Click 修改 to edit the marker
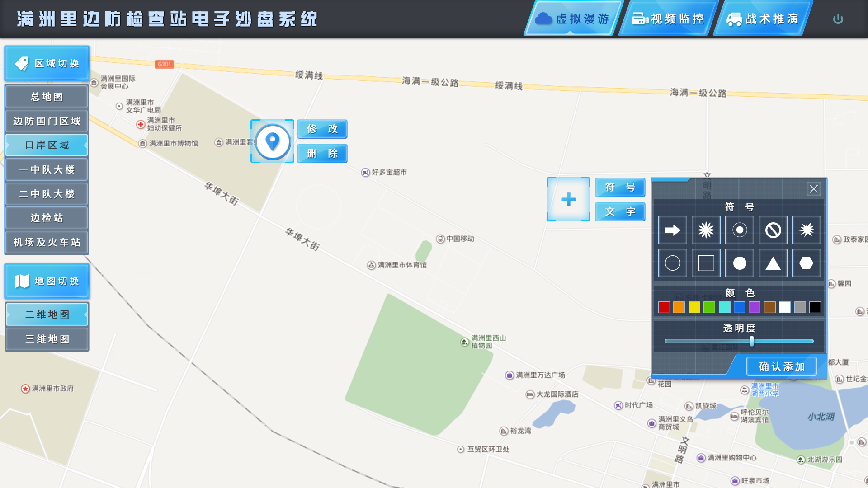 (x=322, y=129)
